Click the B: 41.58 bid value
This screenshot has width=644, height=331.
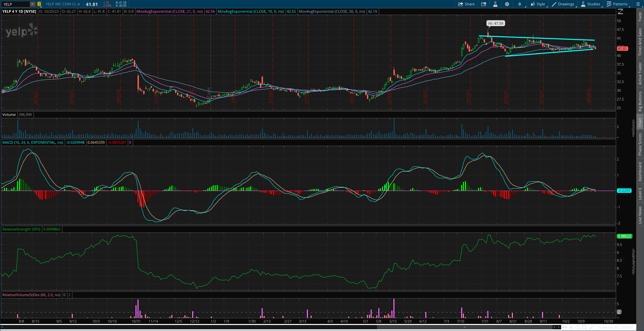[x=121, y=3]
